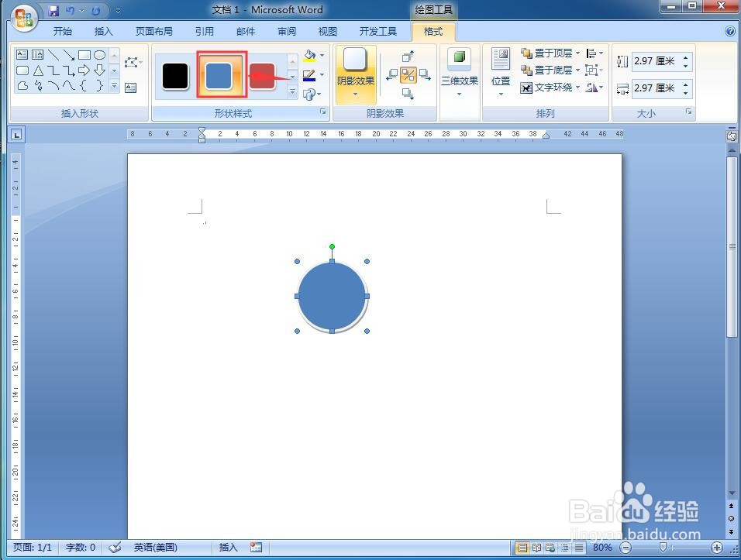
Task: Switch to Draft view
Action: coord(578,548)
